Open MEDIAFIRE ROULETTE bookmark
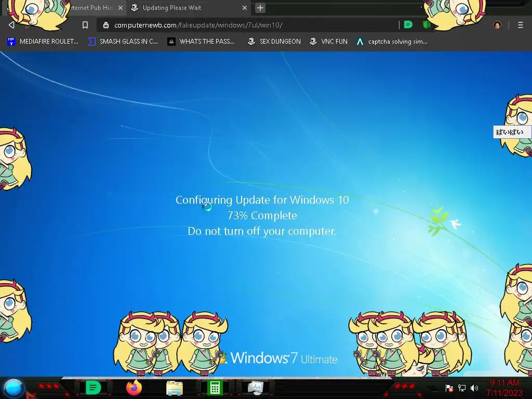 click(x=43, y=42)
